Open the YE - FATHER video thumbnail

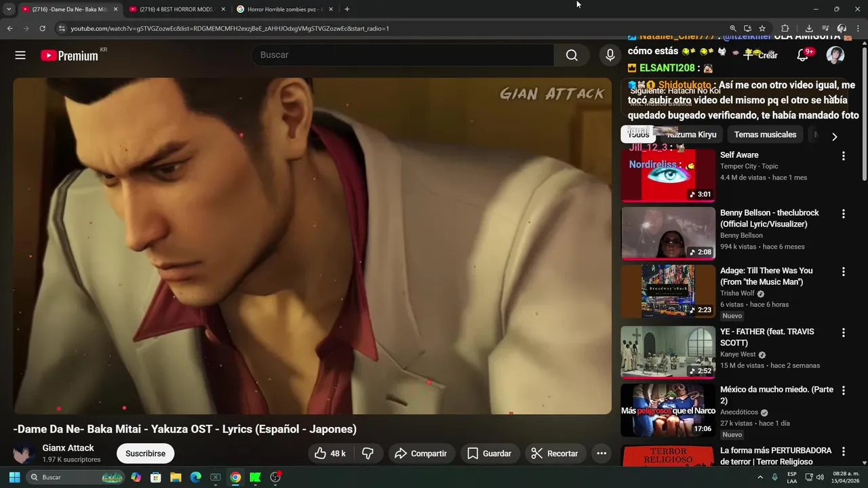pyautogui.click(x=668, y=352)
